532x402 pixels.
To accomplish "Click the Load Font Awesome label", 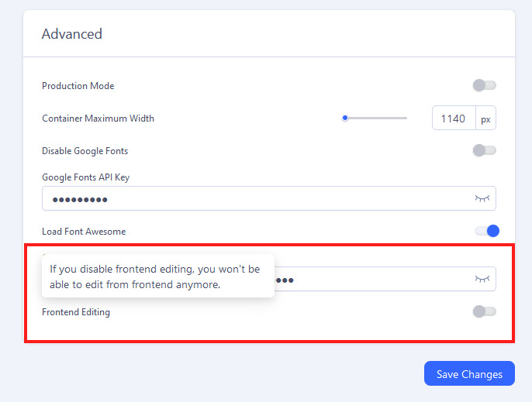I will tap(84, 232).
